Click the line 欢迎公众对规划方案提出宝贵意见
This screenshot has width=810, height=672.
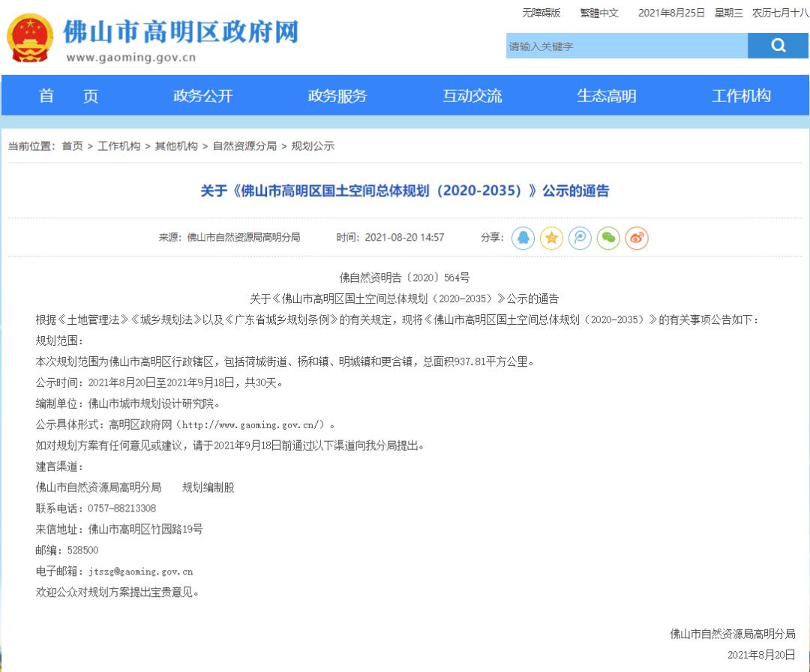click(117, 592)
